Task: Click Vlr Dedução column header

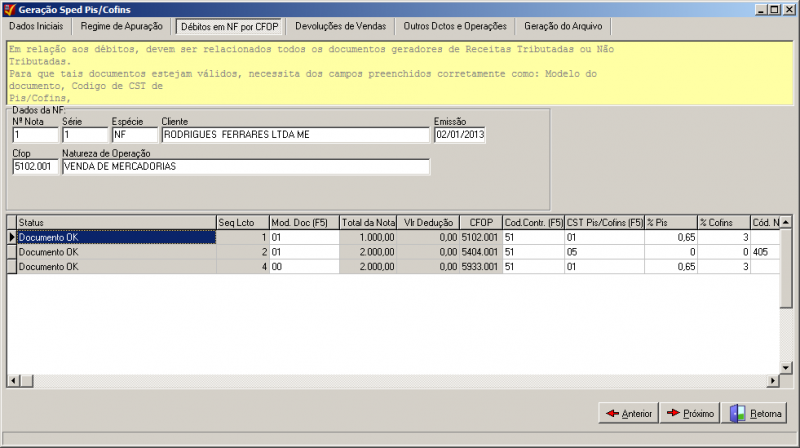Action: point(428,222)
